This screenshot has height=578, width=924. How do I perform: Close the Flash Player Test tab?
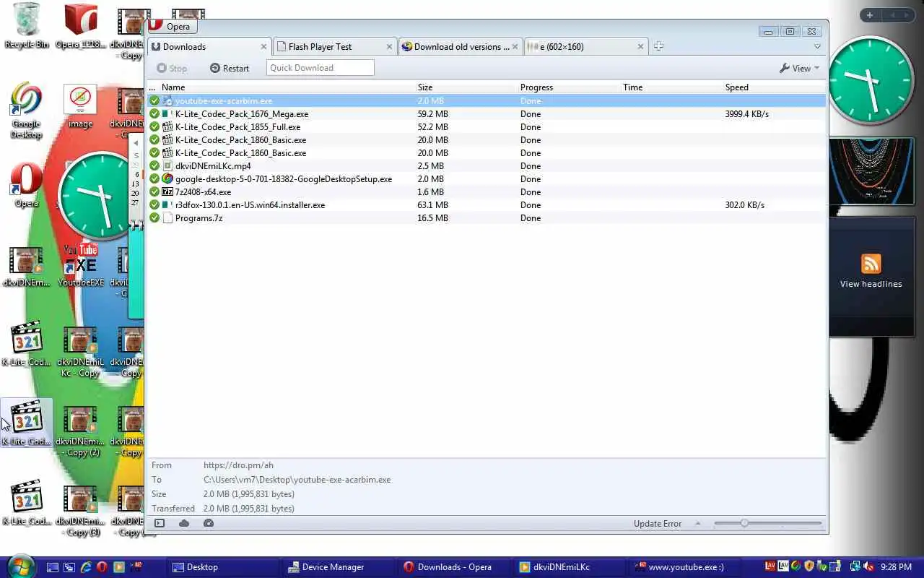(x=389, y=47)
